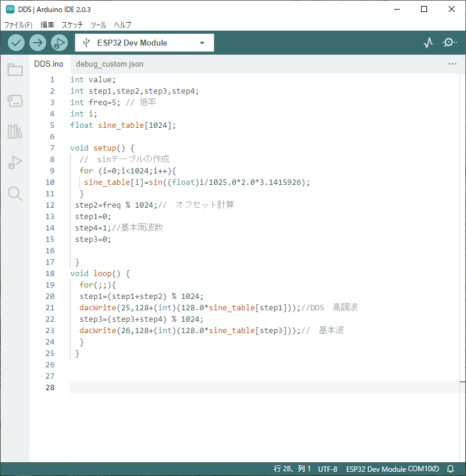This screenshot has width=466, height=476.
Task: Click ESP32 Dev Module COM10 status entry
Action: pyautogui.click(x=393, y=469)
